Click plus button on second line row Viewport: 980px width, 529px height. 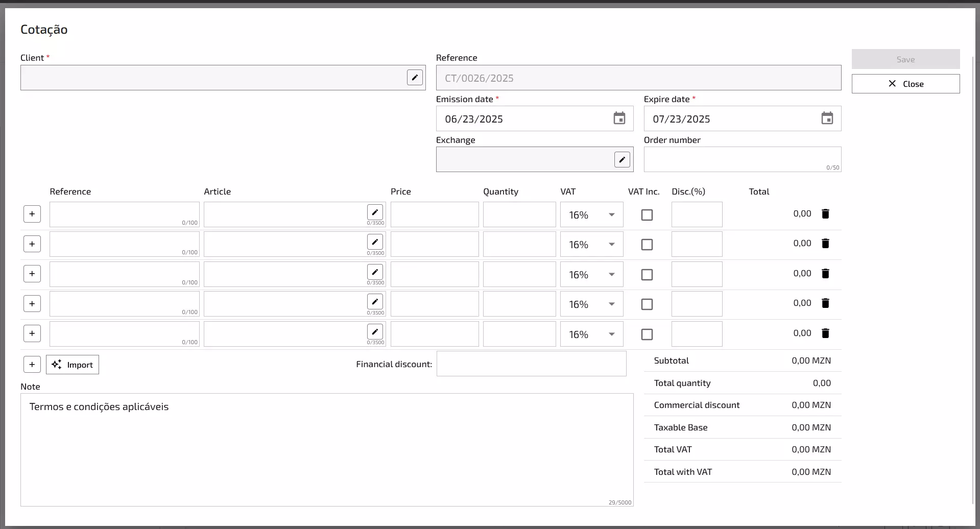tap(32, 244)
